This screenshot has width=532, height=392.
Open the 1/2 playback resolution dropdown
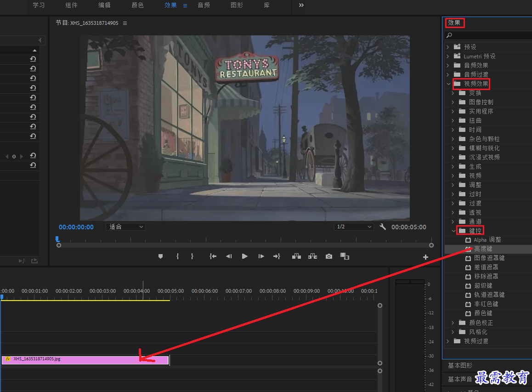(354, 227)
